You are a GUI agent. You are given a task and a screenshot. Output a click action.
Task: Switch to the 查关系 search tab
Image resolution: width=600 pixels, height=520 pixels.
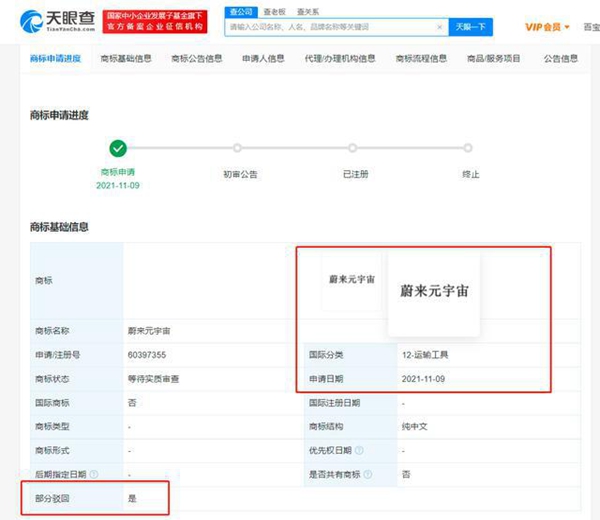click(x=308, y=12)
